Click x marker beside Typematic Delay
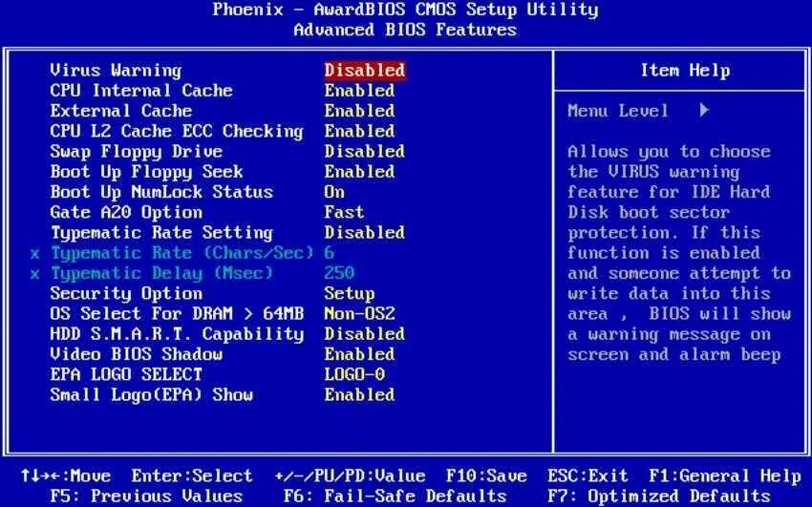812x507 pixels. [x=34, y=274]
